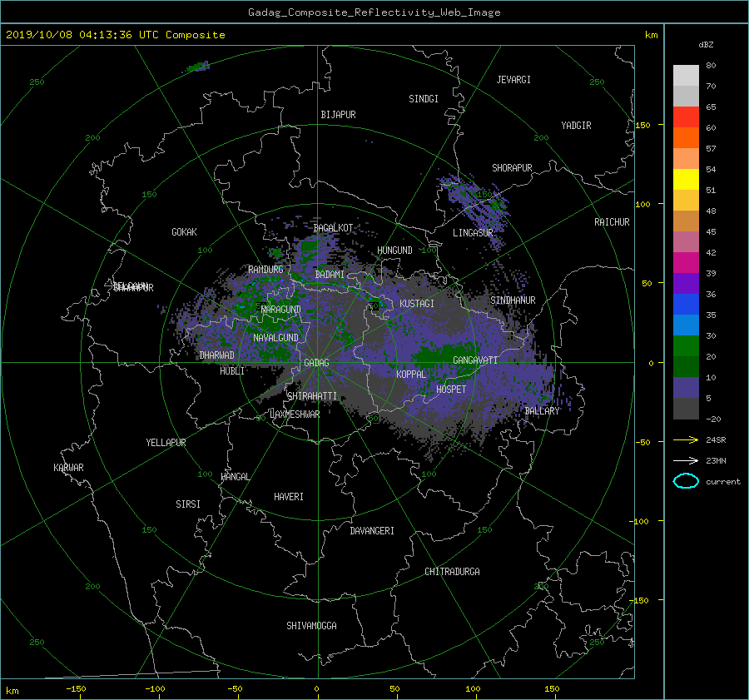Click the LINGASUR city label
749x700 pixels.
coord(473,233)
